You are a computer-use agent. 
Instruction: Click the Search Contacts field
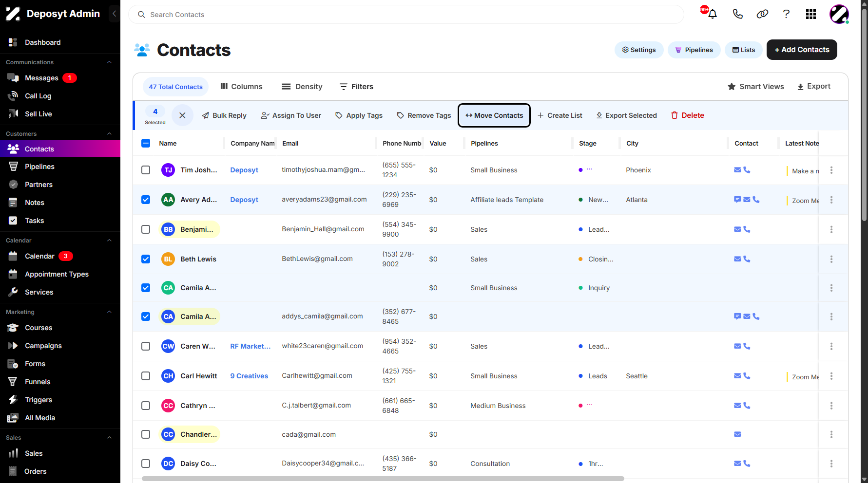pos(406,15)
